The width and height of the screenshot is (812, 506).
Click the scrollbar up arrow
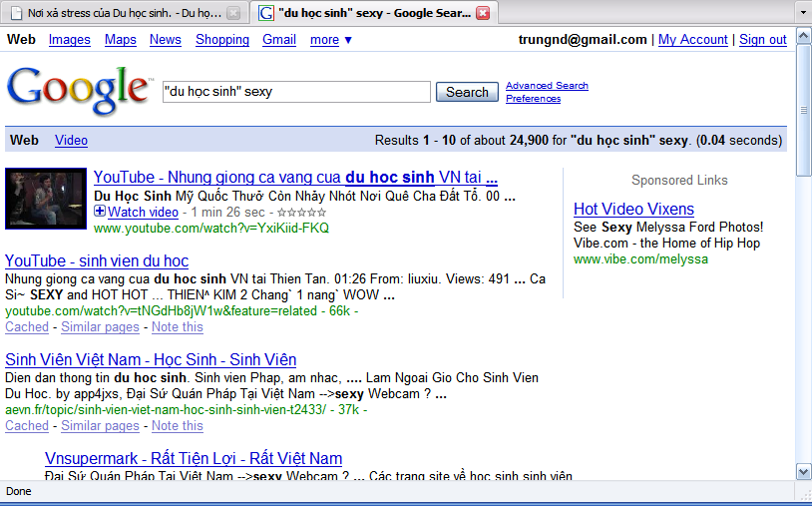pos(803,36)
